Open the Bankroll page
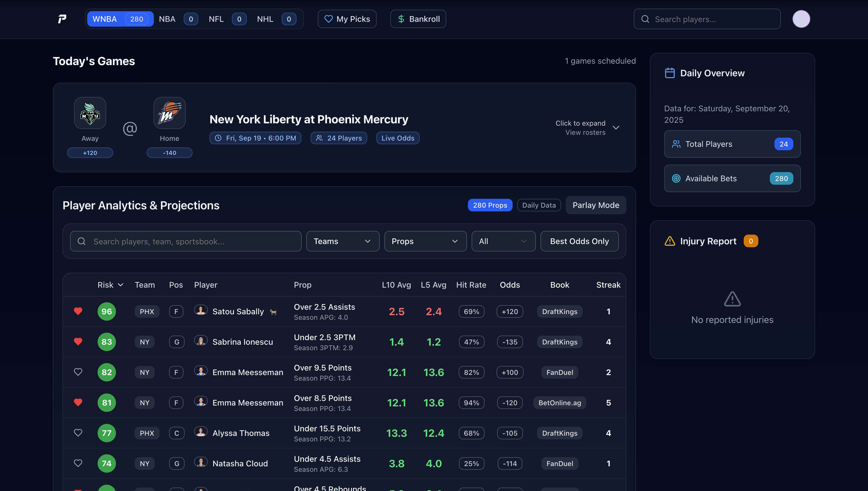 click(418, 19)
